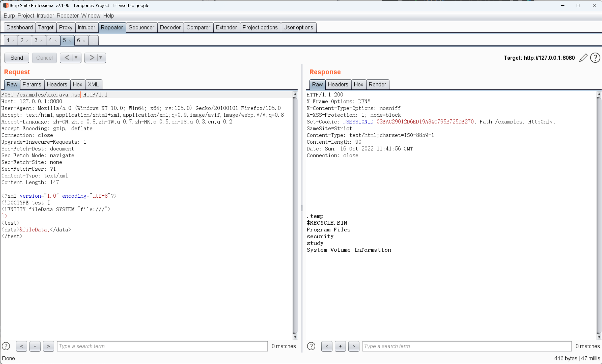
Task: Select Repeater tab 1
Action: tap(8, 40)
